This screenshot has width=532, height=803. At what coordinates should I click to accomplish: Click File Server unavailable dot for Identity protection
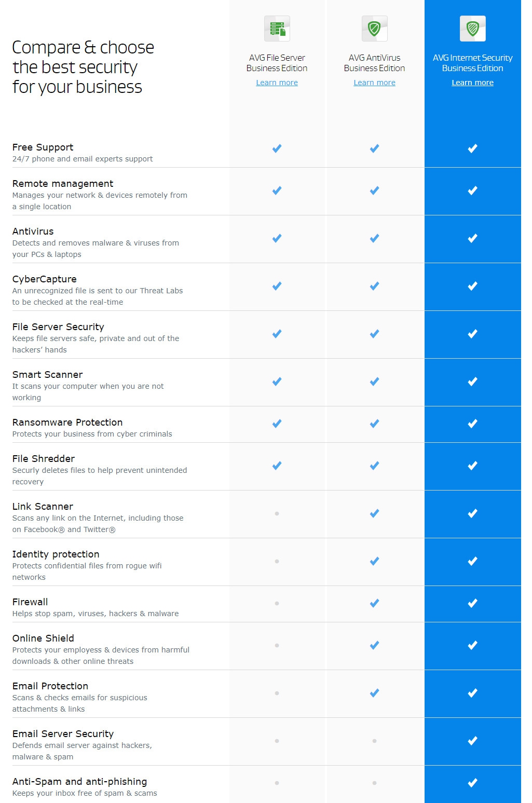pyautogui.click(x=277, y=561)
